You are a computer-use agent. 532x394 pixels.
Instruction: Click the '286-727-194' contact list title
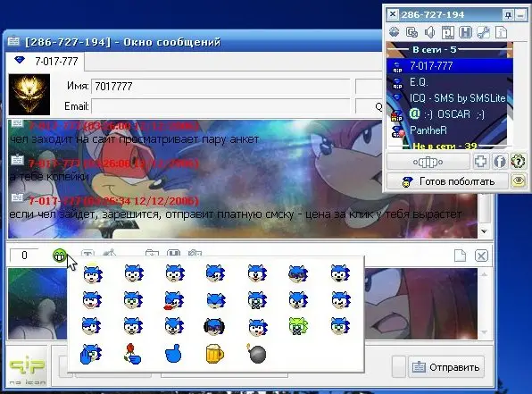pyautogui.click(x=432, y=15)
